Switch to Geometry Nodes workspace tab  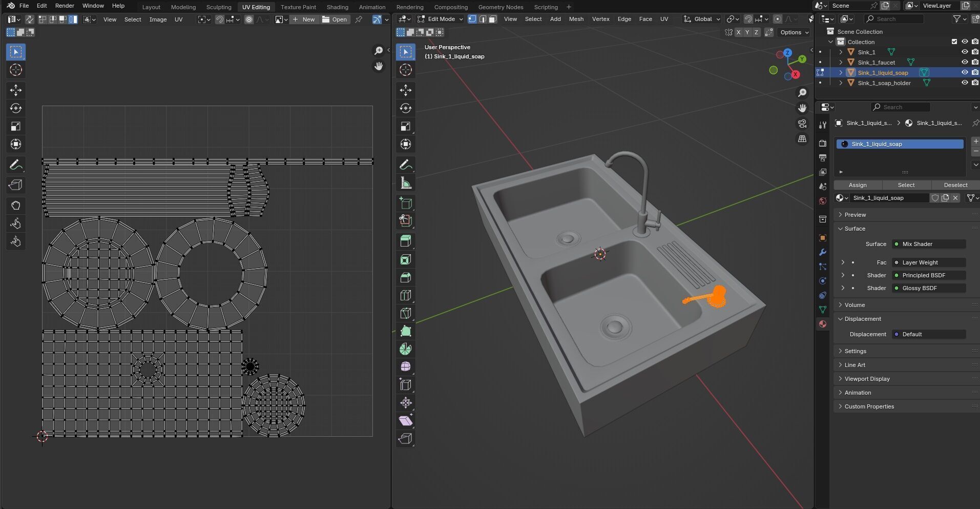pyautogui.click(x=501, y=7)
